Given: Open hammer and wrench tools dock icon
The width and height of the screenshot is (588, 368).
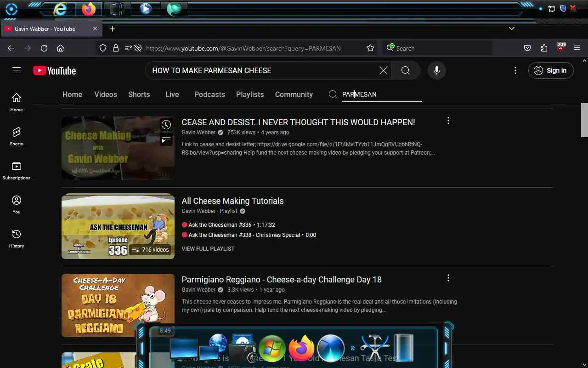Looking at the screenshot, I should (374, 348).
